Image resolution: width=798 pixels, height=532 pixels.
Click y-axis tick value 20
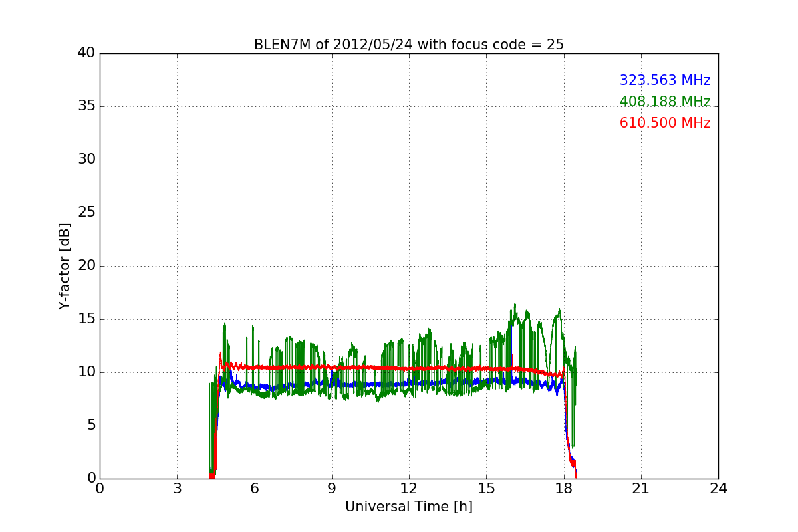(86, 266)
